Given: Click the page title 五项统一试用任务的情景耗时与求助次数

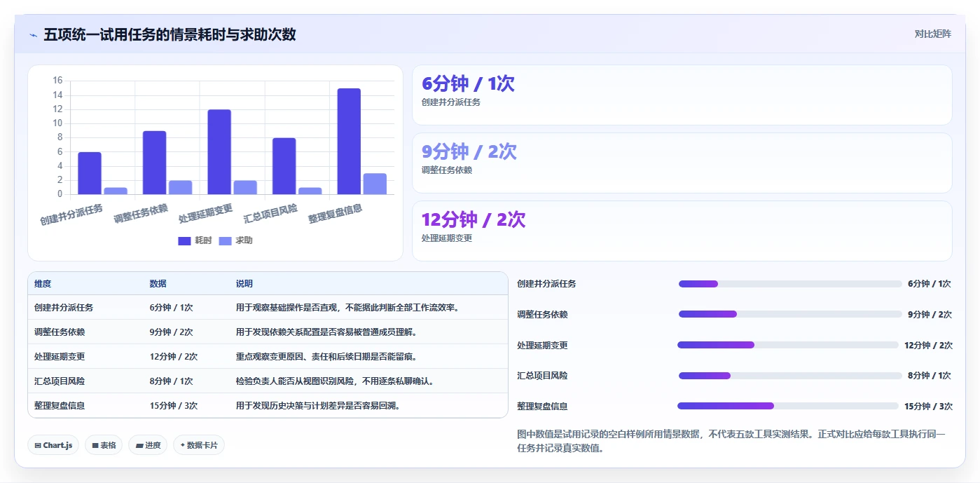Looking at the screenshot, I should tap(170, 34).
